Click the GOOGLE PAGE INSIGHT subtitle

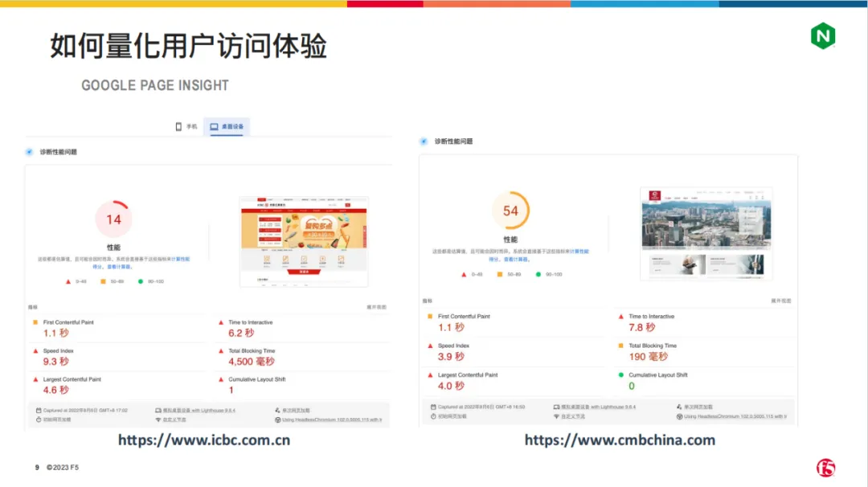tap(155, 85)
